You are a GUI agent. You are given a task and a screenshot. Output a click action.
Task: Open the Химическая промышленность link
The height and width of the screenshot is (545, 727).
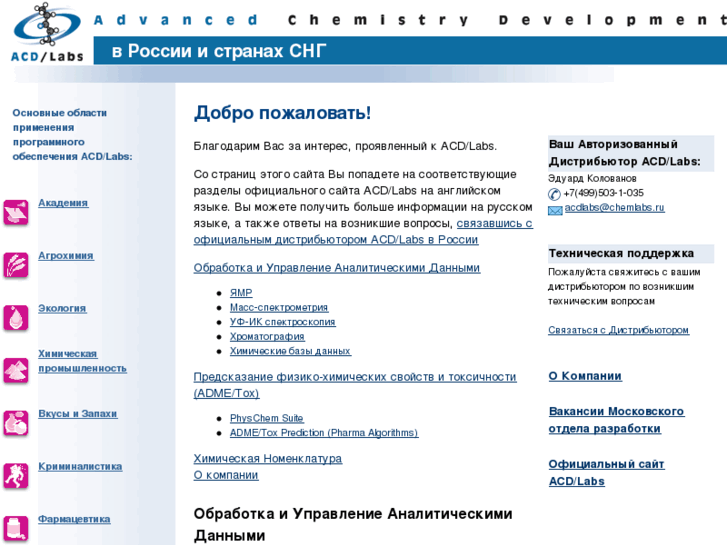tap(82, 361)
